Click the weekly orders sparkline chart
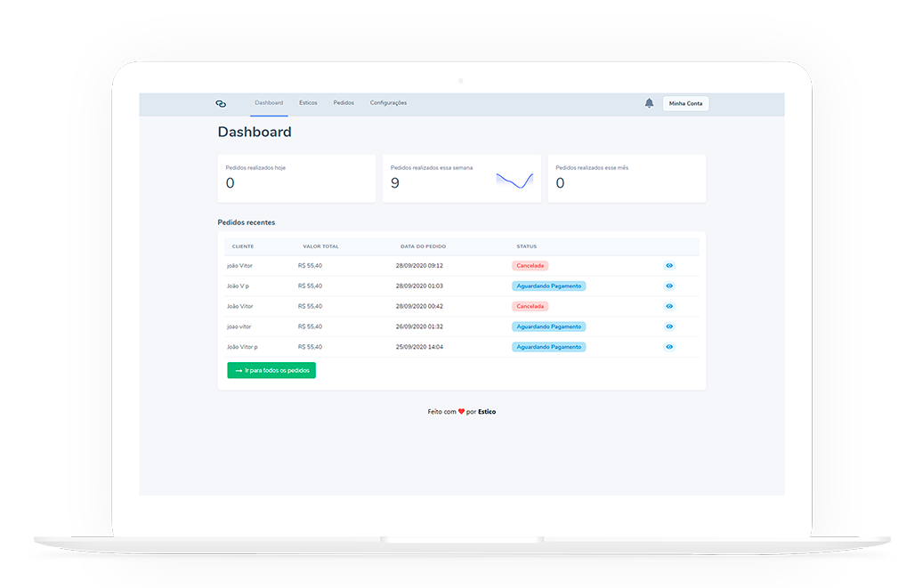This screenshot has height=588, width=923. (x=514, y=181)
